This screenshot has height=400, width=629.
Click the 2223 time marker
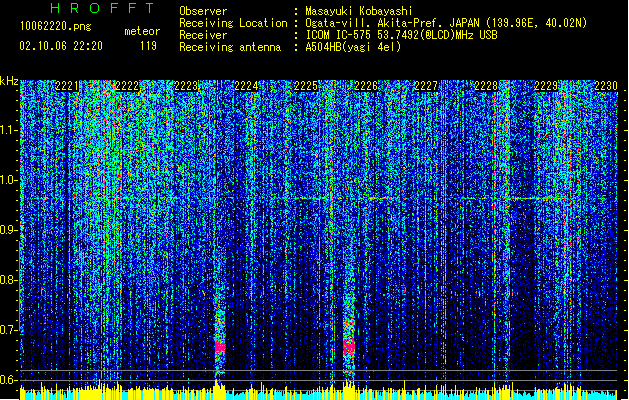[187, 86]
